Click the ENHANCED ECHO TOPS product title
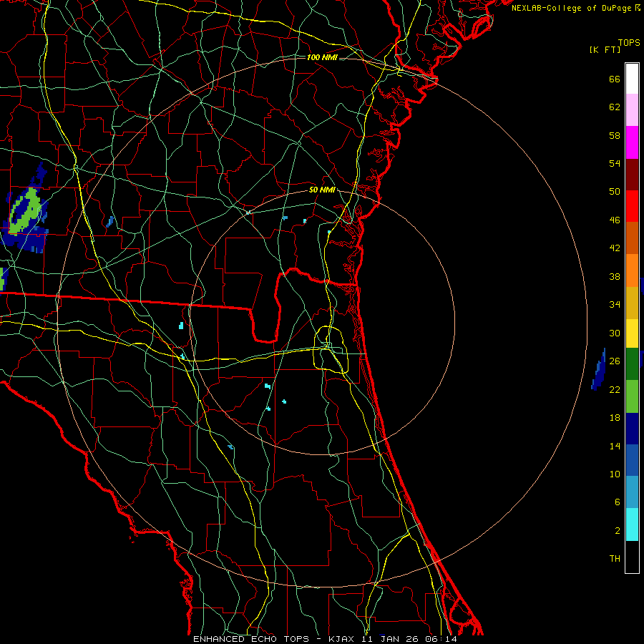644x644 pixels. click(251, 639)
